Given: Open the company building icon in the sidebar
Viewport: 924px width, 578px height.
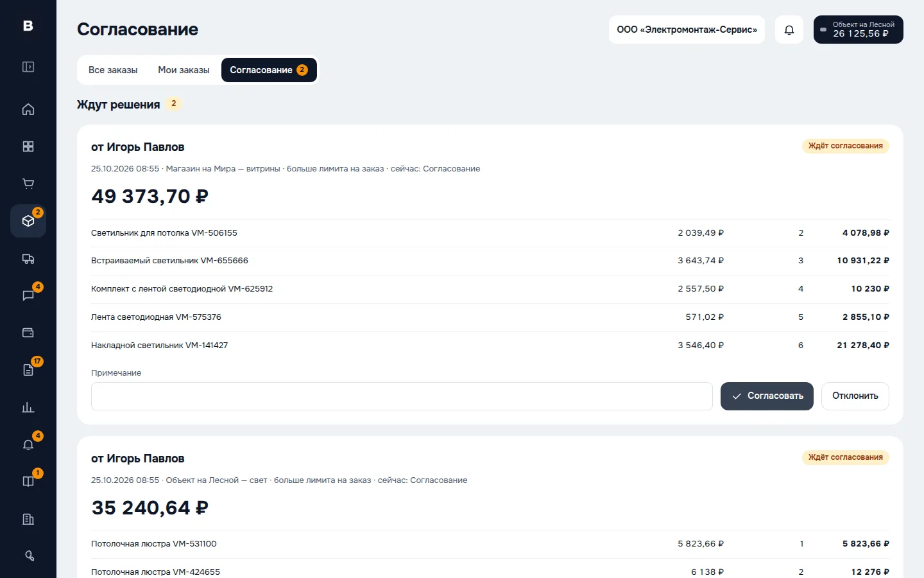Looking at the screenshot, I should click(x=28, y=519).
